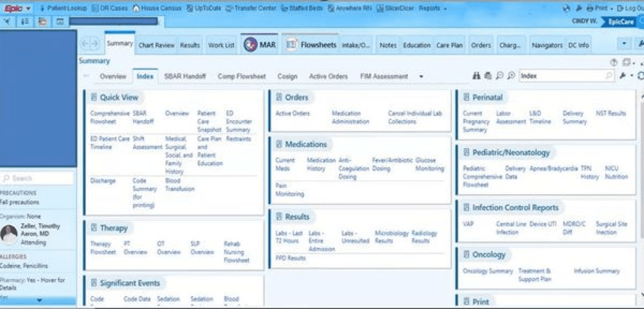The height and width of the screenshot is (309, 644).
Task: Open the Quick View section icon
Action: (x=93, y=97)
